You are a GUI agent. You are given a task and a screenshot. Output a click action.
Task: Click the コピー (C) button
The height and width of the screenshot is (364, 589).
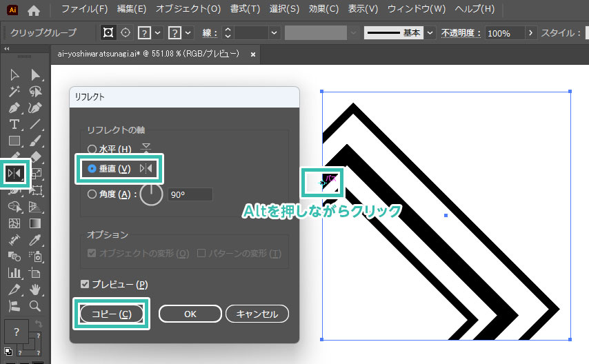111,314
